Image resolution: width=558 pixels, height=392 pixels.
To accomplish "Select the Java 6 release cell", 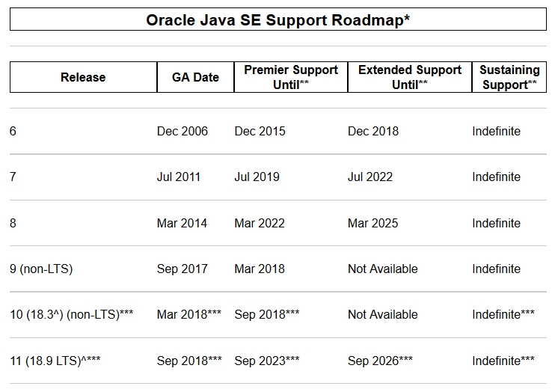I will 13,132.
